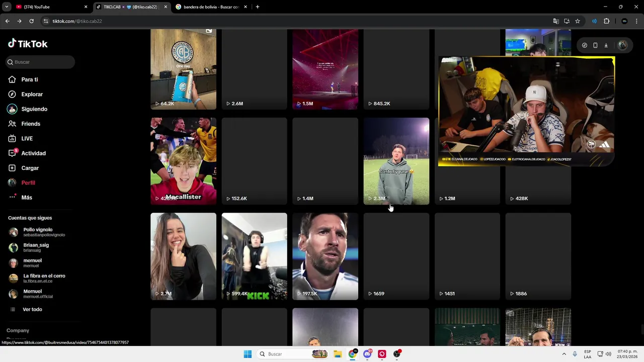
Task: Click the TikTok logo
Action: click(x=28, y=44)
